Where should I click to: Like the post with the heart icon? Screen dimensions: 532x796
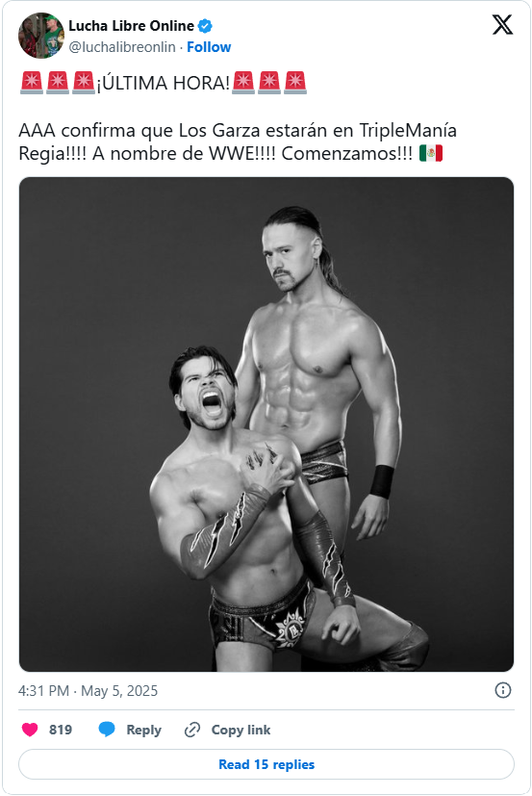click(x=30, y=730)
